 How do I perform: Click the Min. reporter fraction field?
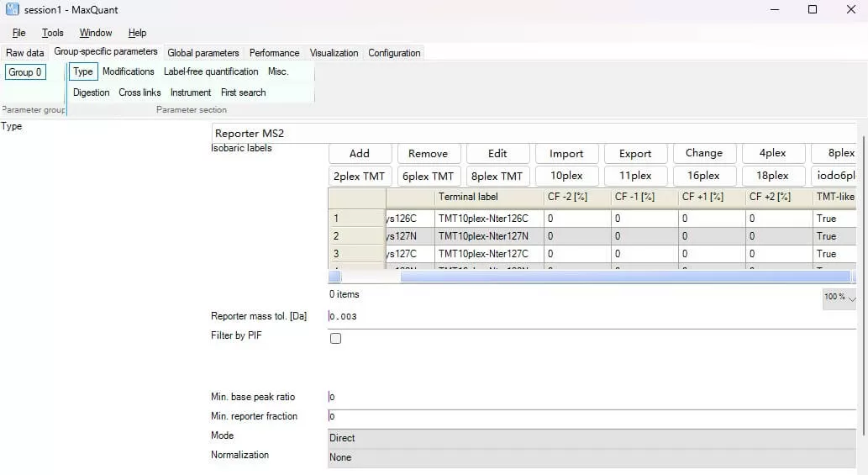tap(591, 416)
